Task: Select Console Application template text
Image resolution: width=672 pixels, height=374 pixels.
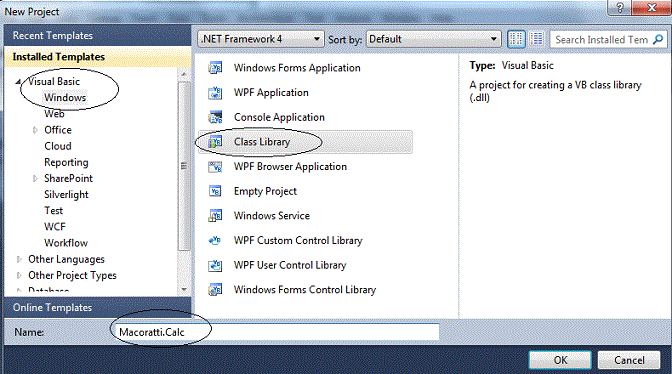Action: pyautogui.click(x=279, y=117)
